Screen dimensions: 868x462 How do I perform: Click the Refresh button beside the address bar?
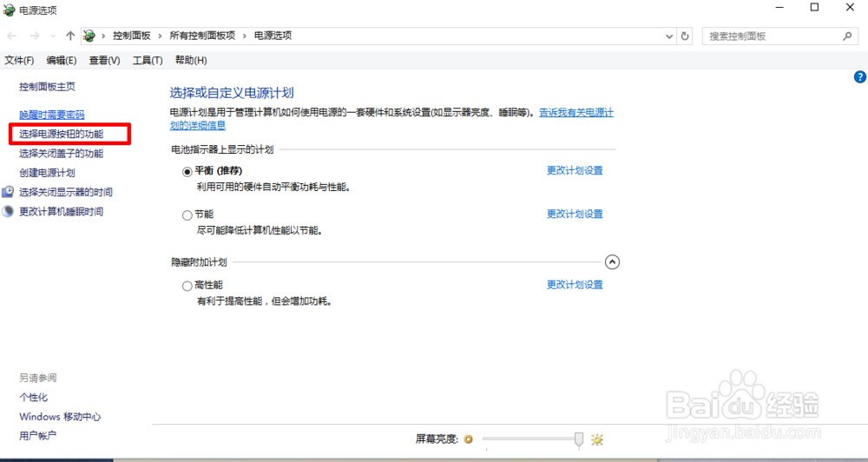(x=685, y=36)
